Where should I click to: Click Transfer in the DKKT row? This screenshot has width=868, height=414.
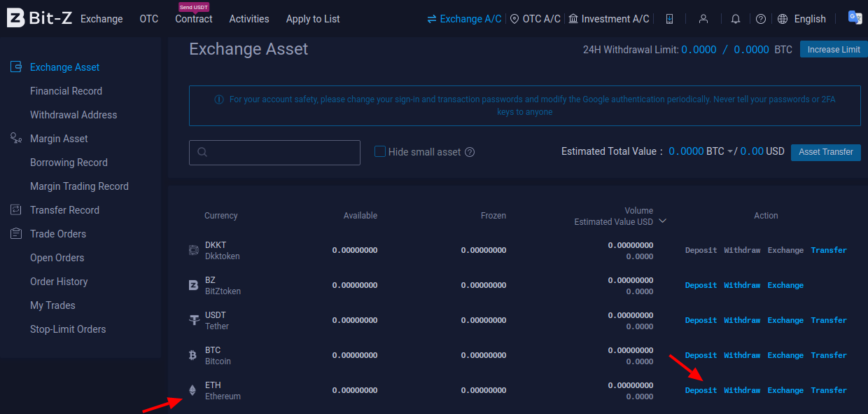pos(829,250)
